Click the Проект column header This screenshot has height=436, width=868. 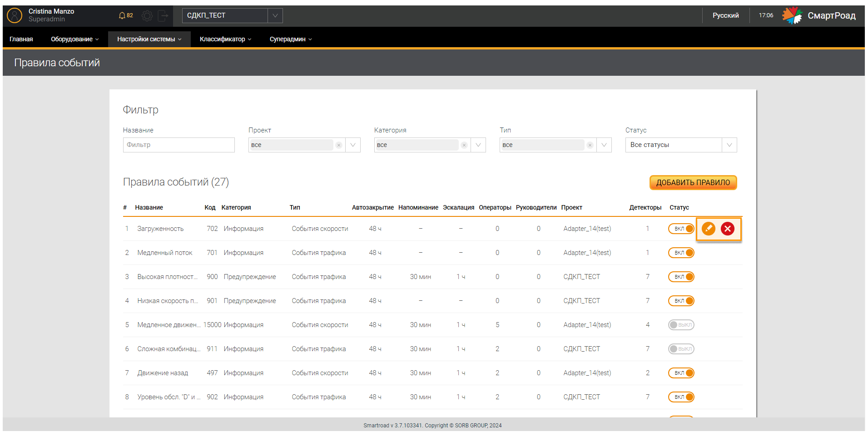tap(571, 207)
